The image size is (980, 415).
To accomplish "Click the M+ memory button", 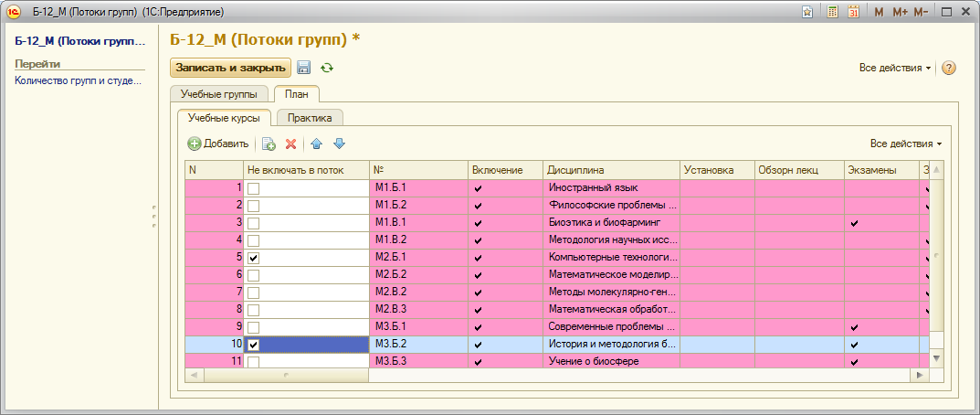I will pos(900,12).
